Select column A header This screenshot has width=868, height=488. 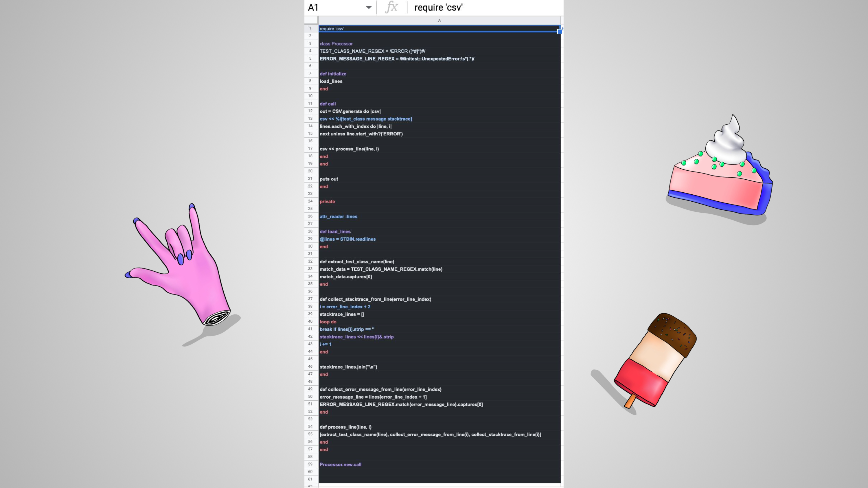tap(439, 20)
